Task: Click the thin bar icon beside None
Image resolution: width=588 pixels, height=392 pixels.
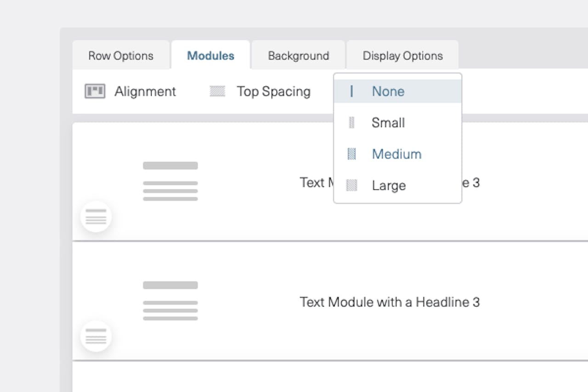Action: [351, 91]
